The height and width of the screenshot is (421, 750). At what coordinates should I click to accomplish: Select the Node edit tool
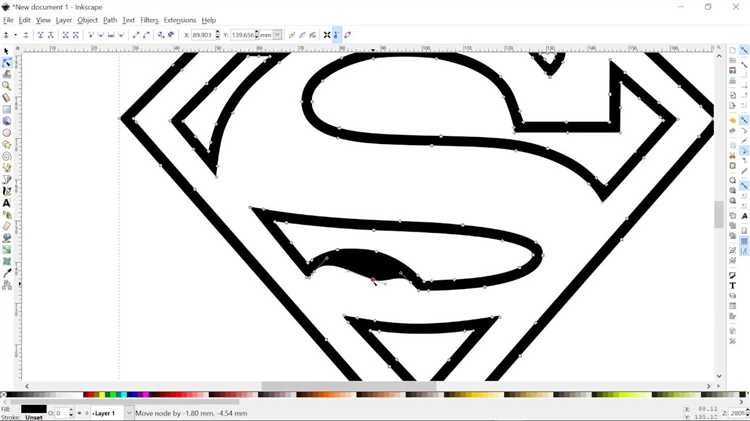point(6,63)
